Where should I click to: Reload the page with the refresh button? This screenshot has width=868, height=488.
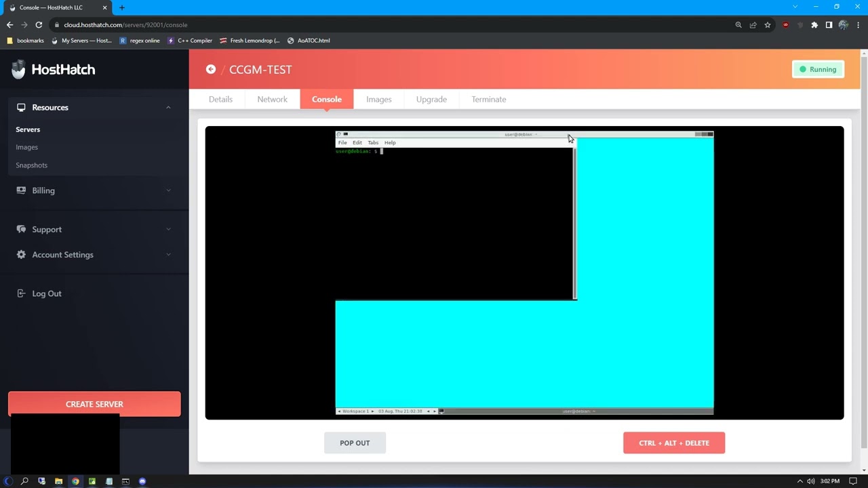[x=39, y=25]
